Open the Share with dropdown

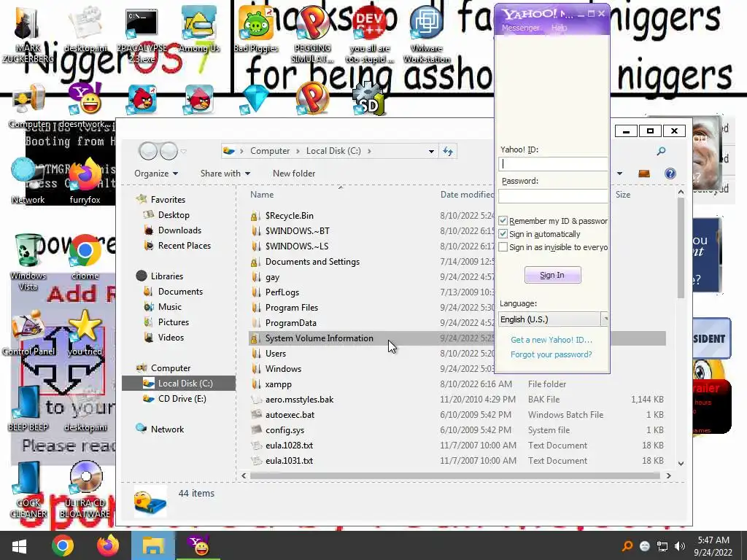(225, 174)
